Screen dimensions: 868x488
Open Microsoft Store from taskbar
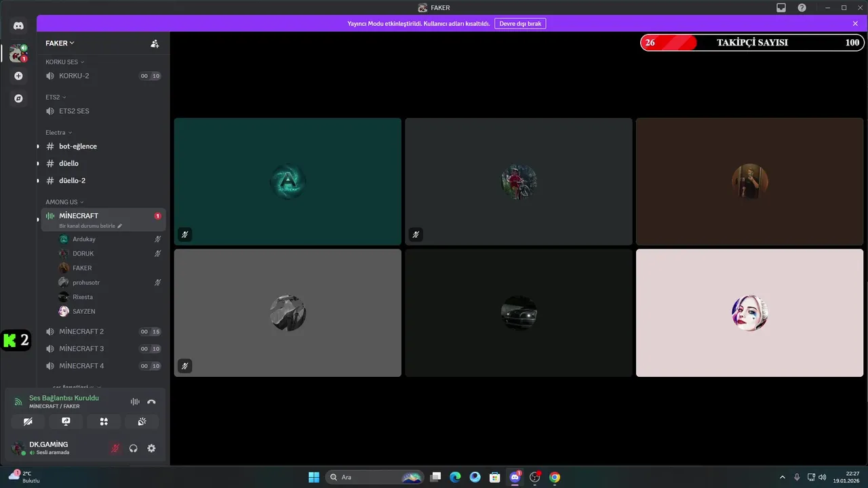[x=495, y=477]
